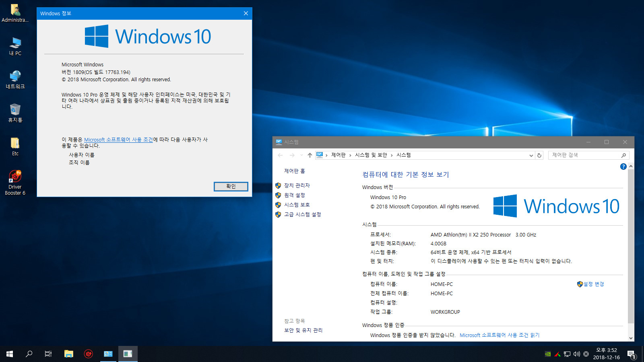Expand the chevron after 제어판 breadcrumb

point(350,155)
